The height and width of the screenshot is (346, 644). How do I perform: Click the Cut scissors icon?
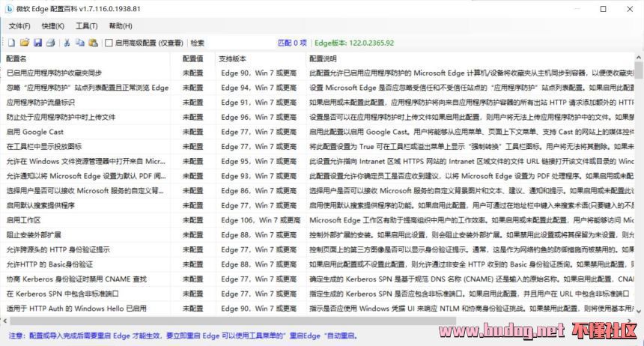point(67,43)
